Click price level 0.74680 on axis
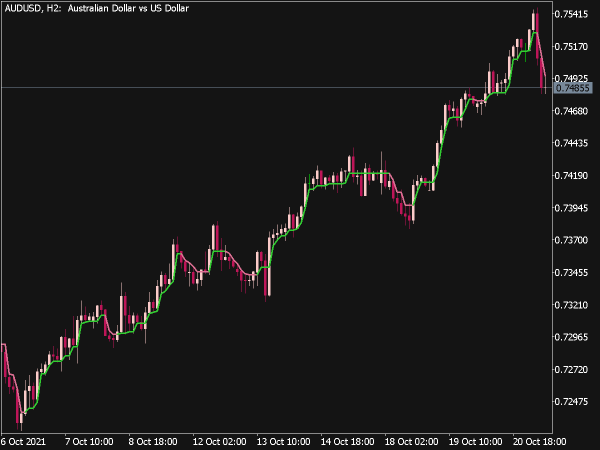 pyautogui.click(x=571, y=111)
